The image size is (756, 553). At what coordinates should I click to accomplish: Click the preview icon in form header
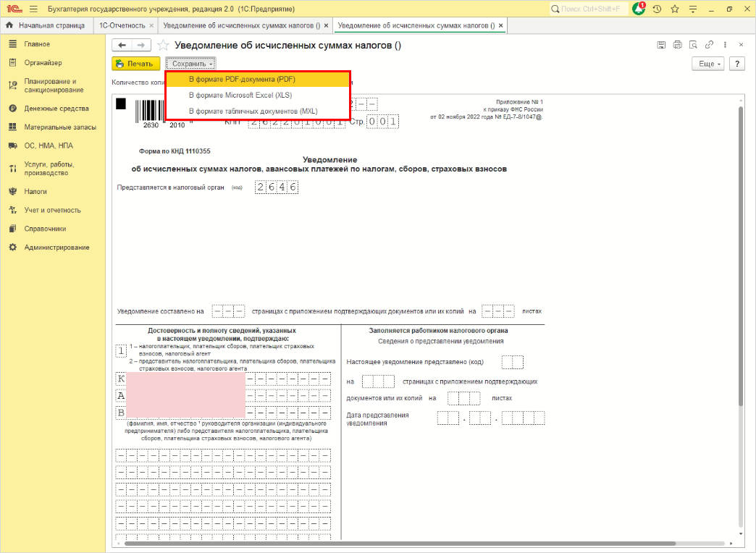pos(693,45)
